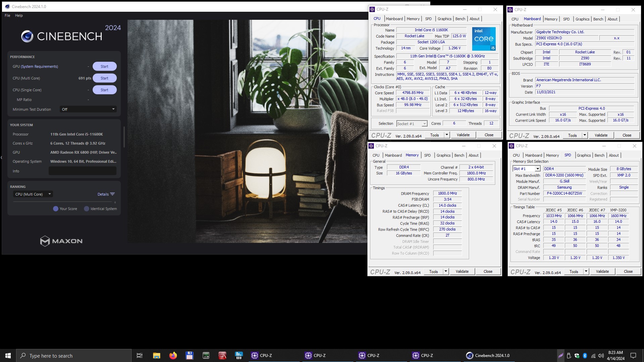Toggle the Identical System legend dot
This screenshot has width=644, height=362.
click(87, 209)
